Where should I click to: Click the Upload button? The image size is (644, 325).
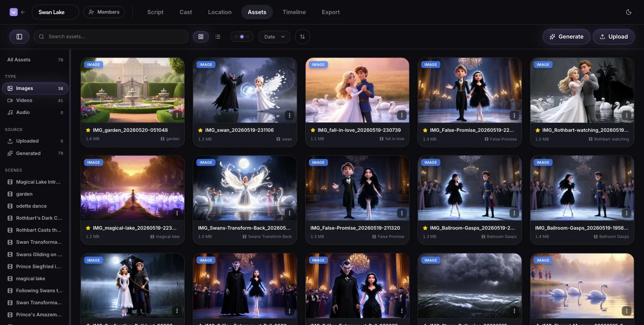click(x=614, y=36)
